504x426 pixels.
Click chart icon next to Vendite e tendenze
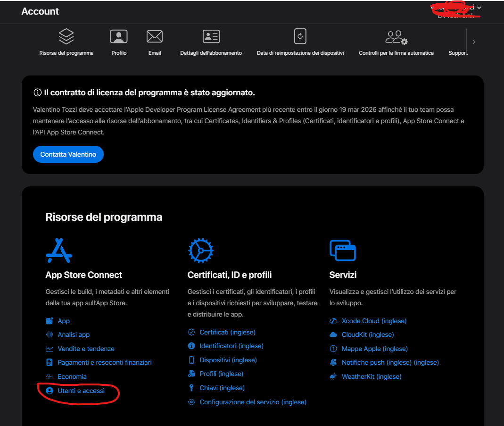49,349
